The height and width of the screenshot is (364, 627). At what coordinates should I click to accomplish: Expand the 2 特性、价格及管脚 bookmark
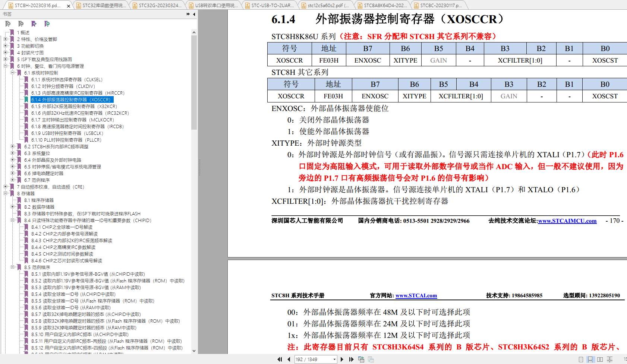6,39
